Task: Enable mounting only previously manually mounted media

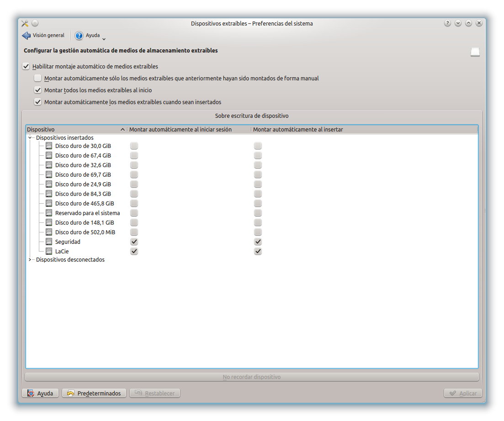Action: pos(38,79)
